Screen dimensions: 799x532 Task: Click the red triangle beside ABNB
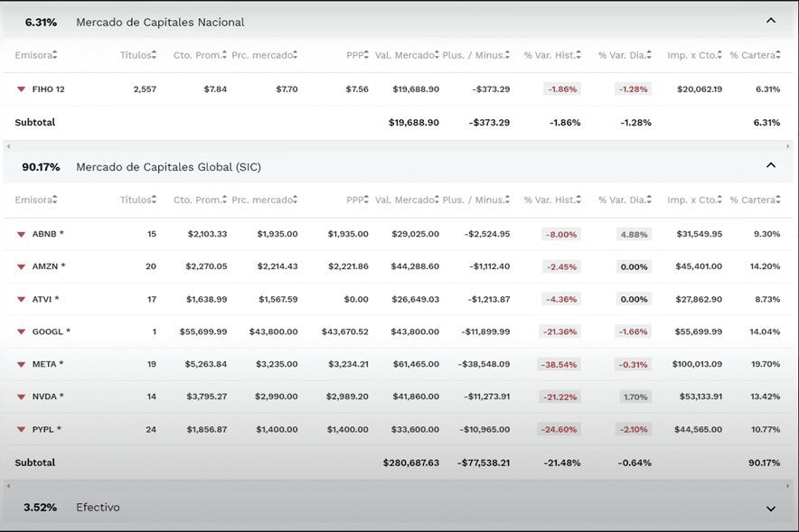21,234
